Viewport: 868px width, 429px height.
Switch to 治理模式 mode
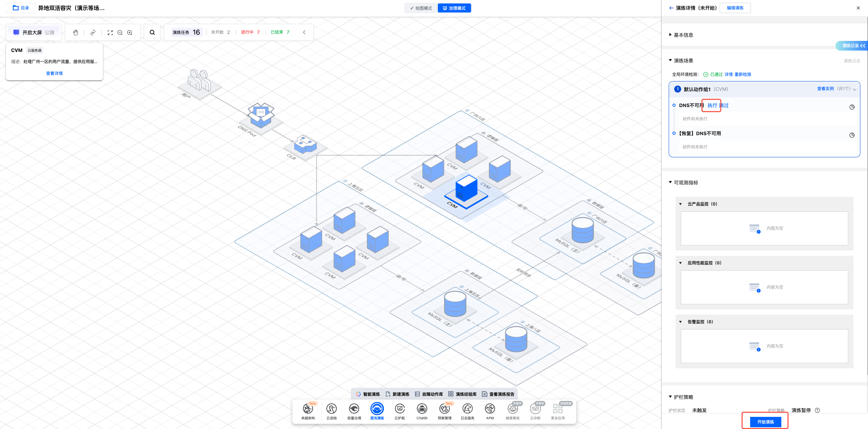454,8
